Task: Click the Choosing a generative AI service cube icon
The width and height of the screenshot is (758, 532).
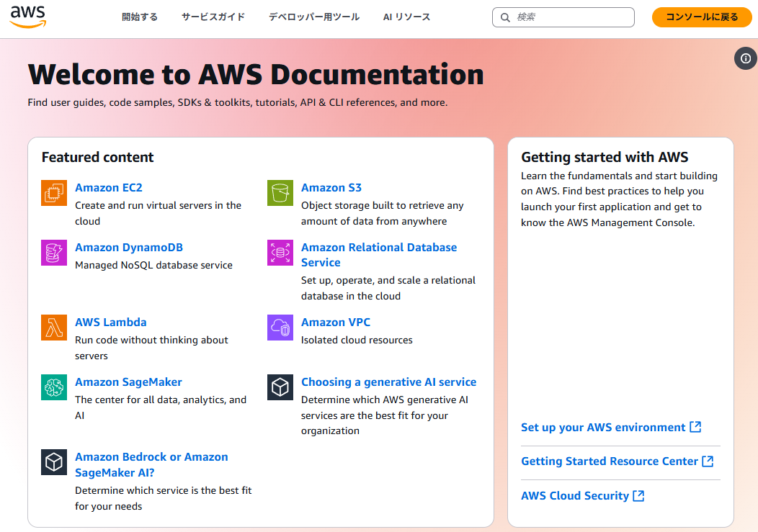Action: [x=280, y=387]
